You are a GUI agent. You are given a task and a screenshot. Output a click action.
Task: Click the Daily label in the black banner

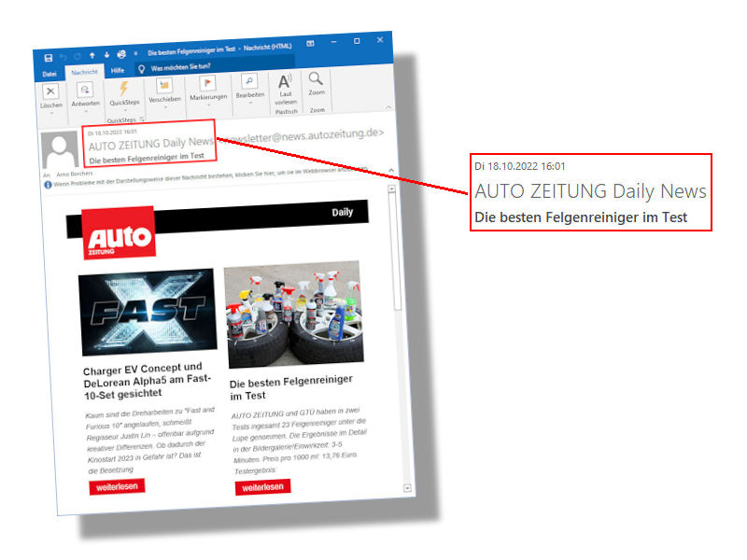[x=343, y=212]
